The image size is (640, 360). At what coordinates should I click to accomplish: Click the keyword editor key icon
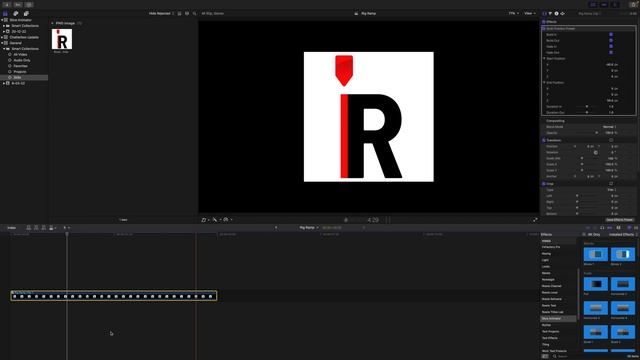click(x=18, y=4)
